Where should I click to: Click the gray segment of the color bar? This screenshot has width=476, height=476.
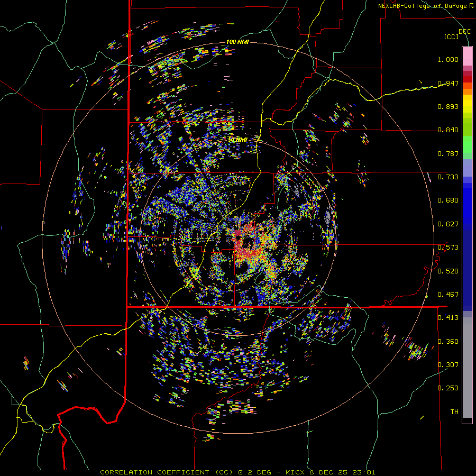tap(467, 368)
